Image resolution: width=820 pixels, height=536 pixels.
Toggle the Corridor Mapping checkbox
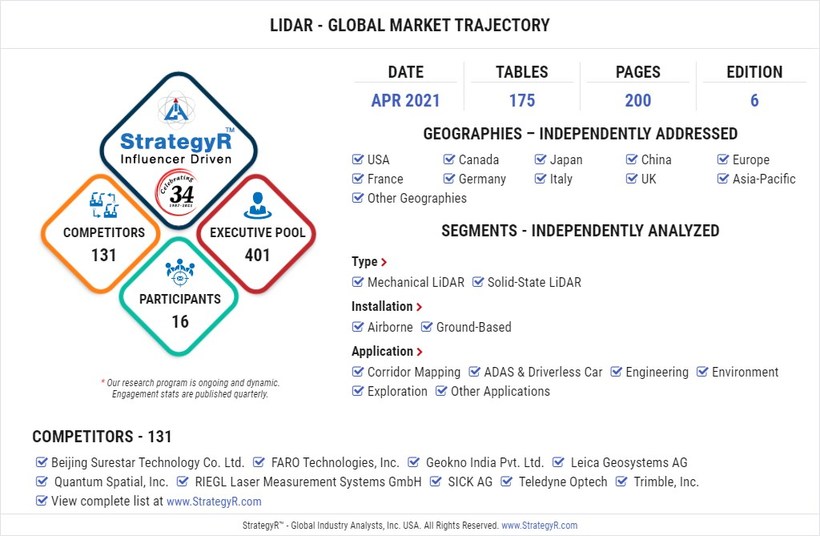point(358,372)
